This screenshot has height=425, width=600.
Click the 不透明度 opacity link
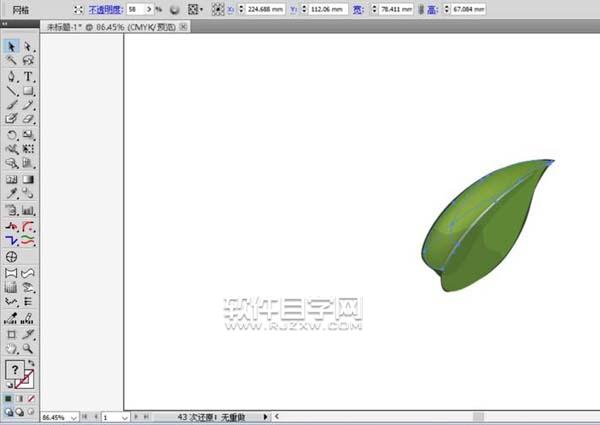[105, 9]
